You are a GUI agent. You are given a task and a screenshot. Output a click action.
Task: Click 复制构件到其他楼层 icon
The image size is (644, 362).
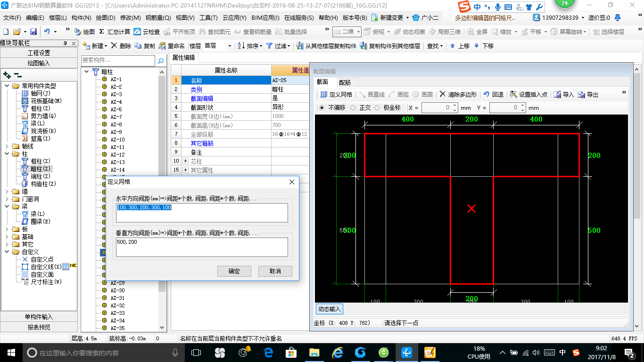point(390,46)
